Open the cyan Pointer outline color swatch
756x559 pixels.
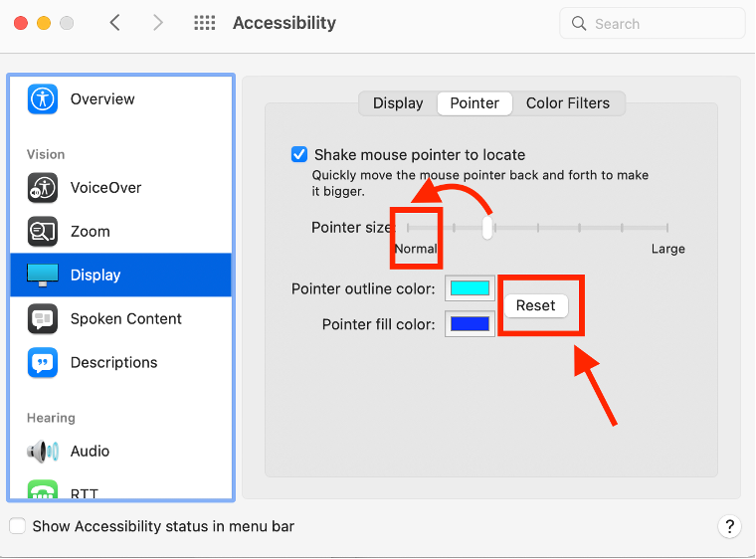pyautogui.click(x=470, y=288)
